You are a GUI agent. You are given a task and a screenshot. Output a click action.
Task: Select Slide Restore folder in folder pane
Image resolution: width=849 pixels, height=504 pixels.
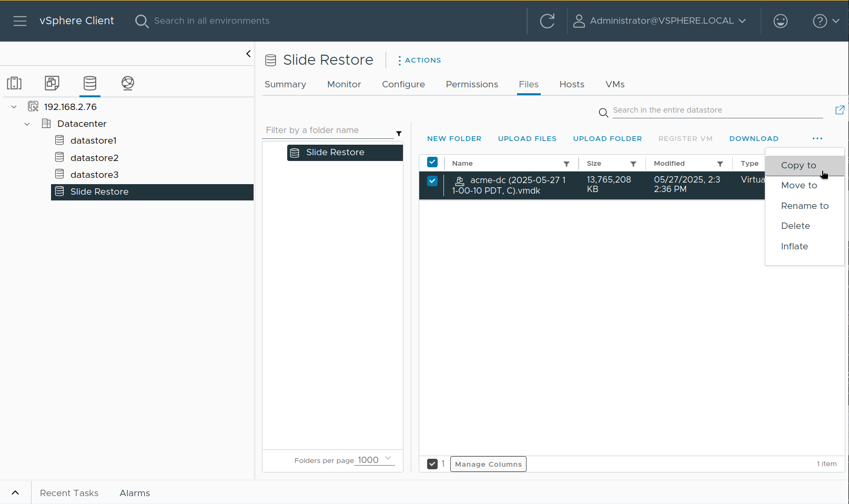[x=345, y=153]
